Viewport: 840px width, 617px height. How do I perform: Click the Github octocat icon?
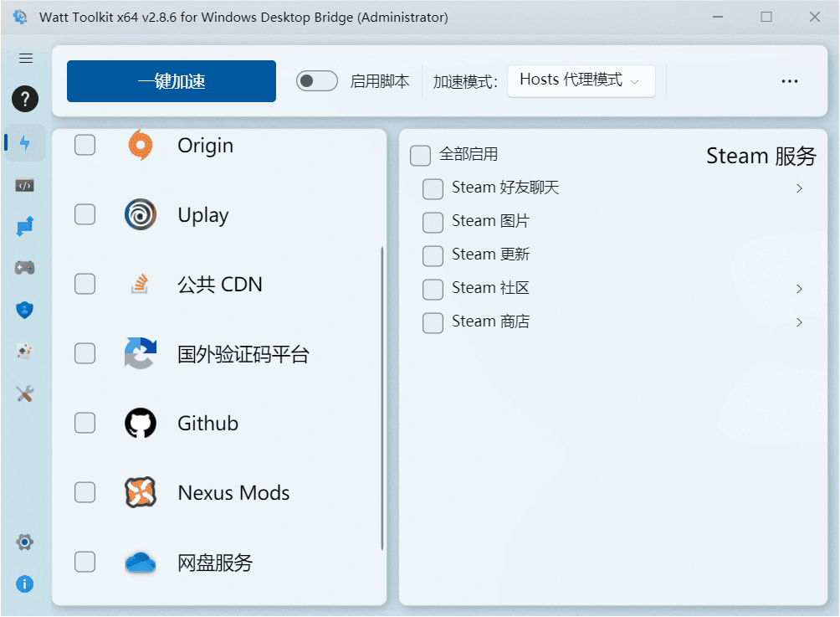tap(141, 423)
